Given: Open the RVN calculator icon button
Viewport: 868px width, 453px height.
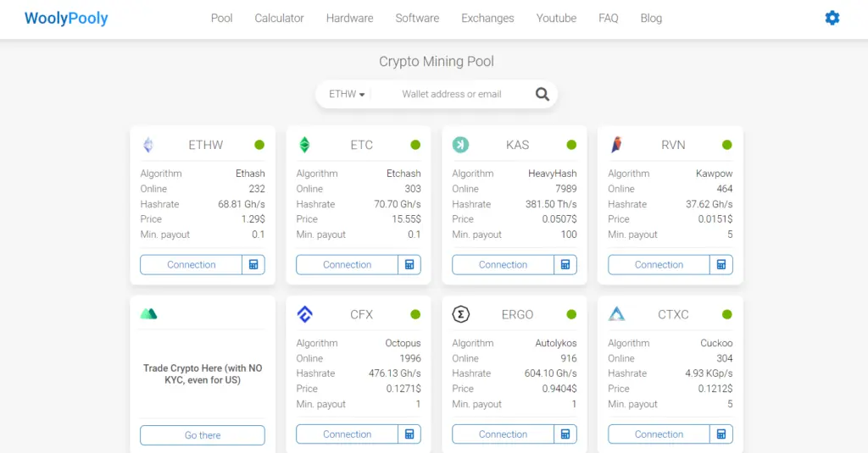Looking at the screenshot, I should click(x=721, y=264).
